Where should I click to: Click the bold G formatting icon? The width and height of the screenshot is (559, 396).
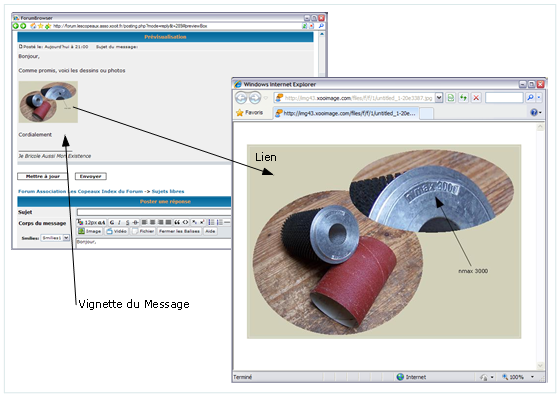tap(112, 222)
